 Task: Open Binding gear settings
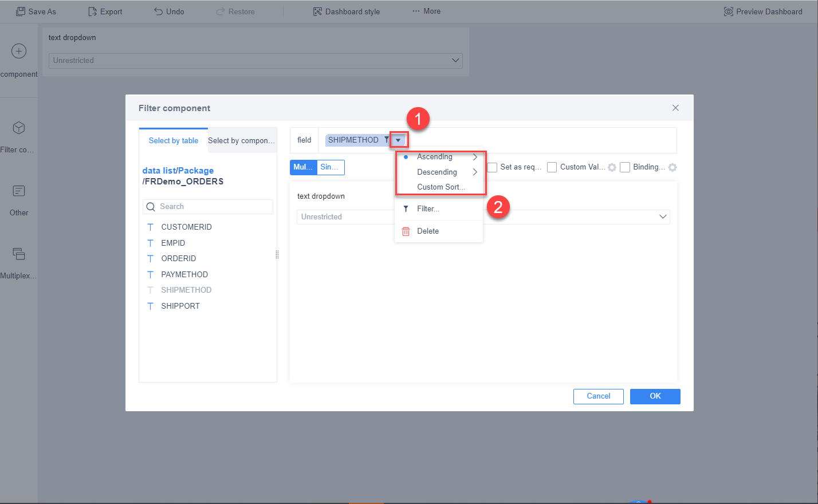click(673, 168)
